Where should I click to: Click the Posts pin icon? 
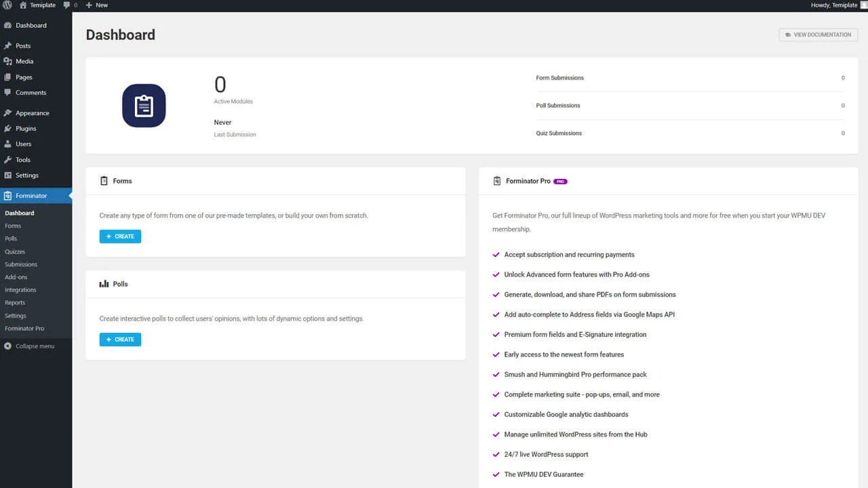click(x=7, y=45)
